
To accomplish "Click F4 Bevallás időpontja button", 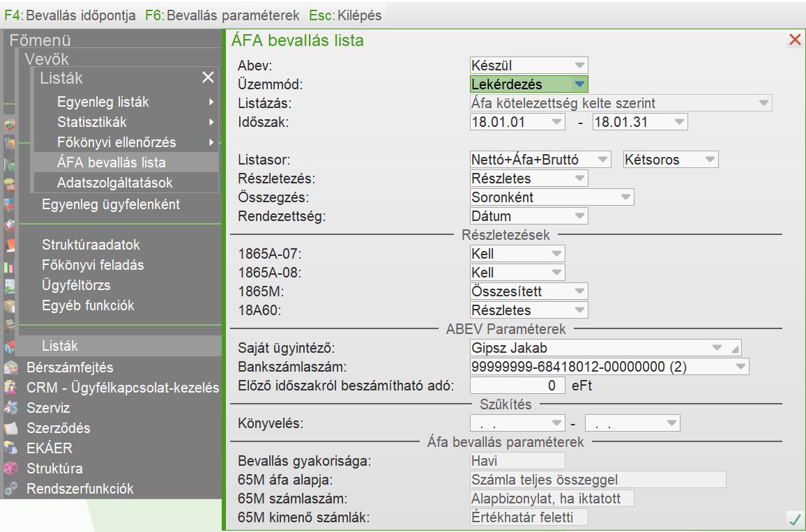I will click(x=70, y=15).
